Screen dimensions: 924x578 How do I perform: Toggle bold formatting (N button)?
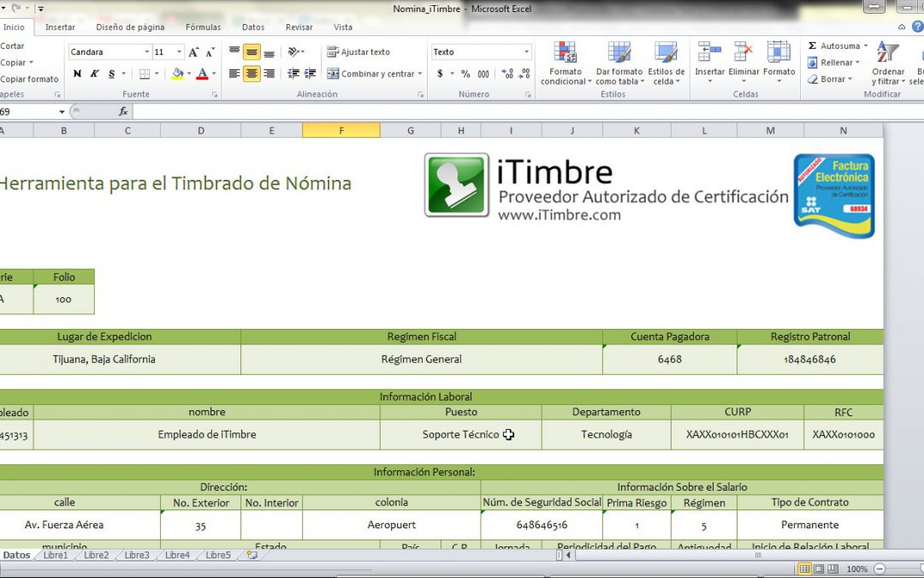(77, 74)
